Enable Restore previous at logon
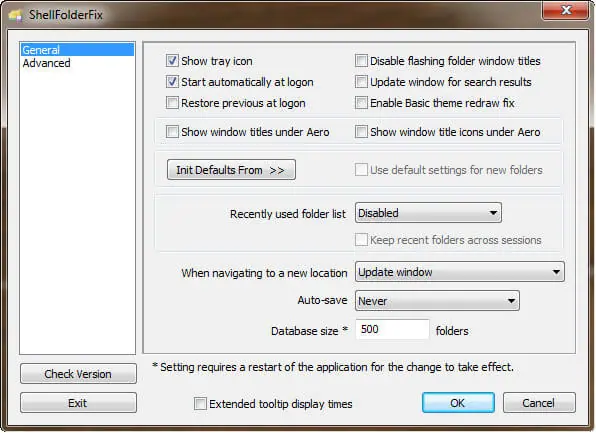The image size is (596, 433). pyautogui.click(x=172, y=102)
